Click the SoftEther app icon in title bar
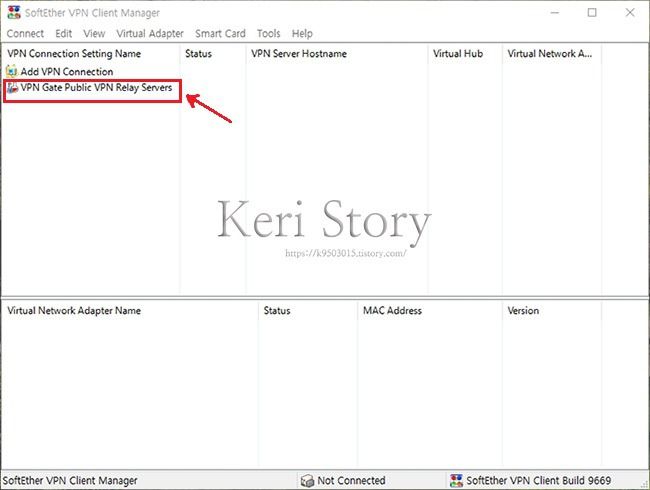This screenshot has height=490, width=650. point(14,12)
